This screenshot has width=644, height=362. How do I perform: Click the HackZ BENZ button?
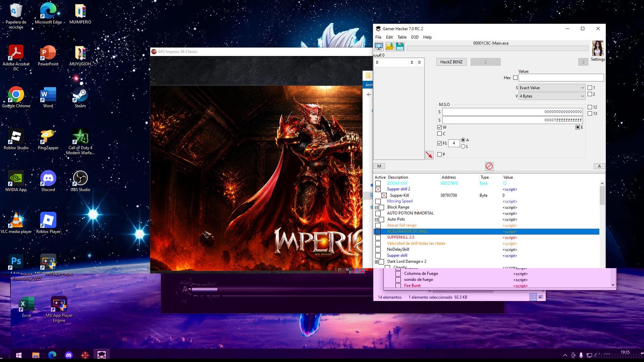tap(451, 62)
